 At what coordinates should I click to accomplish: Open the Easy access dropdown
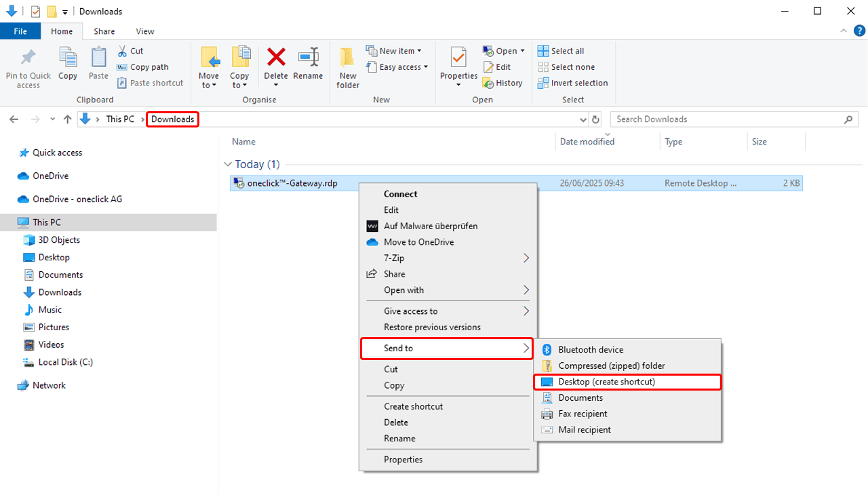click(x=397, y=67)
